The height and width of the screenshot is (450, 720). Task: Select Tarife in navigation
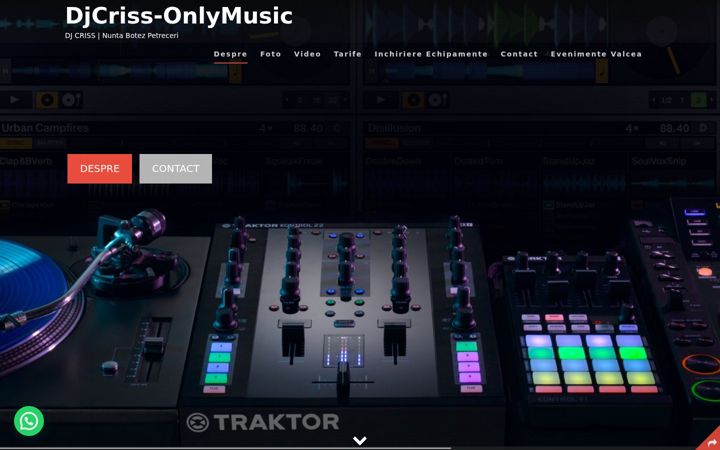pyautogui.click(x=348, y=54)
